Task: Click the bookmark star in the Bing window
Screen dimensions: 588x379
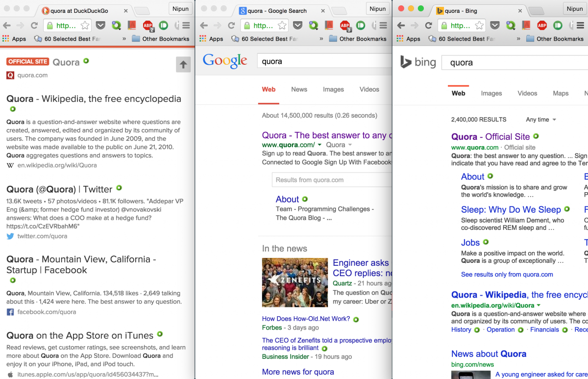Action: pos(479,25)
